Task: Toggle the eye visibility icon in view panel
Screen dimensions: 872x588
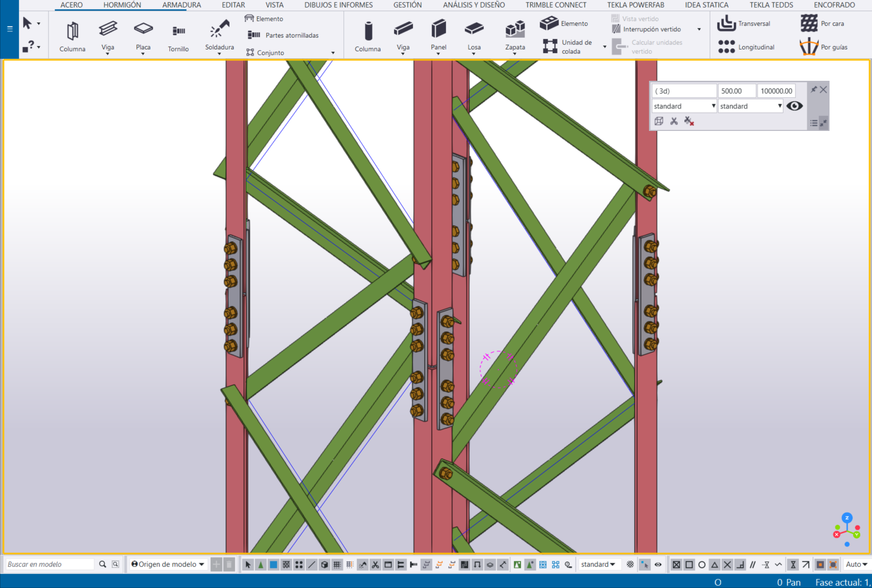Action: click(795, 106)
